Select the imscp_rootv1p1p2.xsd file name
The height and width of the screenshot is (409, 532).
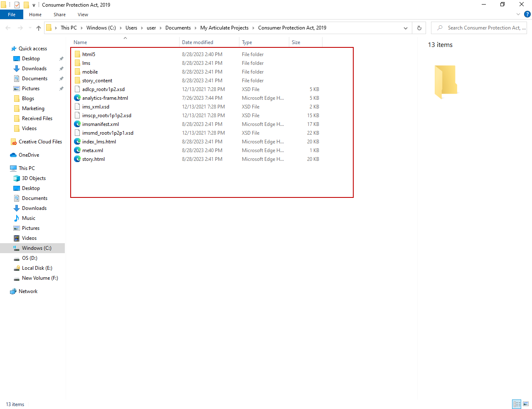click(106, 116)
